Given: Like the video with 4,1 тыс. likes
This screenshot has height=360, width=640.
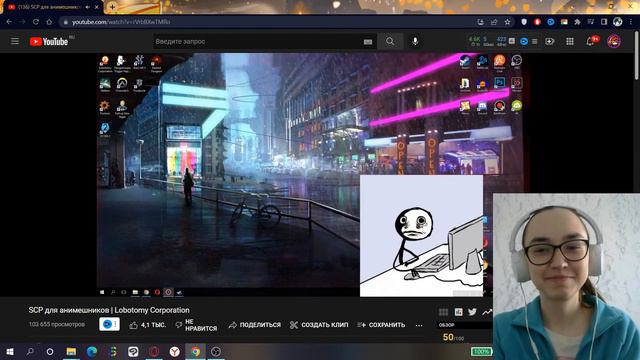Looking at the screenshot, I should (x=147, y=325).
